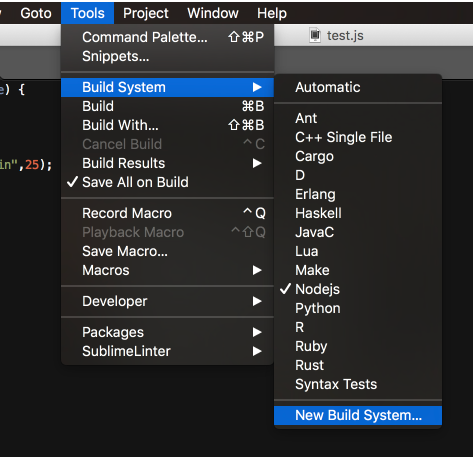
Task: Expand the SublimeLinter submenu
Action: pos(167,351)
